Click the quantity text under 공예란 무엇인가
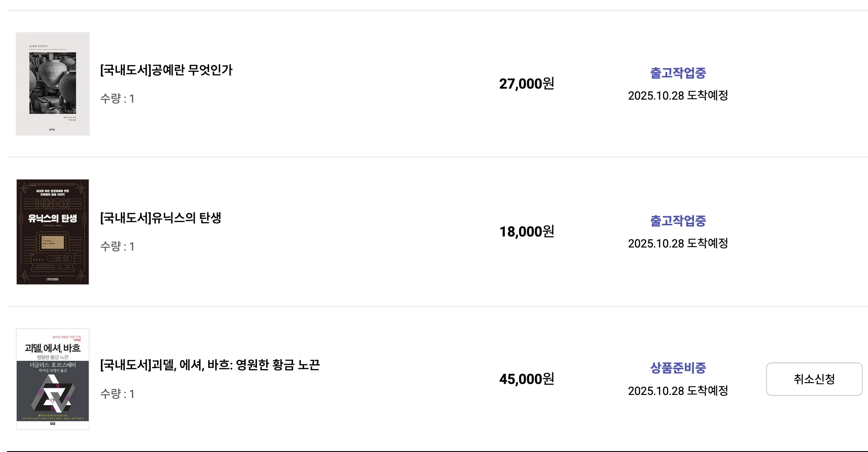The width and height of the screenshot is (868, 452). pos(117,98)
